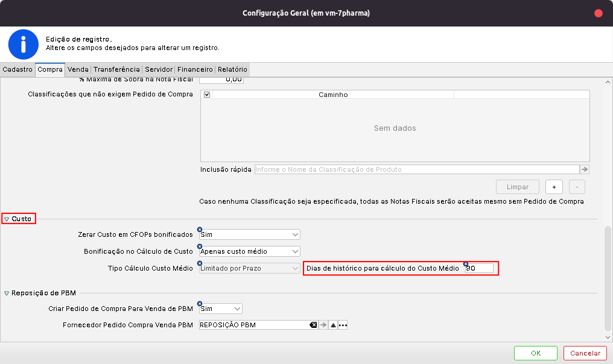Click the up triangle icon next to REPOSIÇÃO PBM

[x=333, y=325]
